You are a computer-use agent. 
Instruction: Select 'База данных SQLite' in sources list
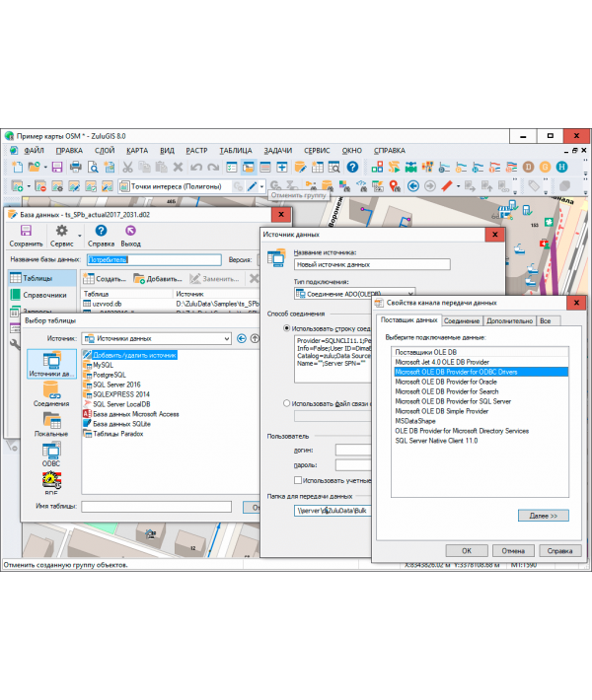117,424
